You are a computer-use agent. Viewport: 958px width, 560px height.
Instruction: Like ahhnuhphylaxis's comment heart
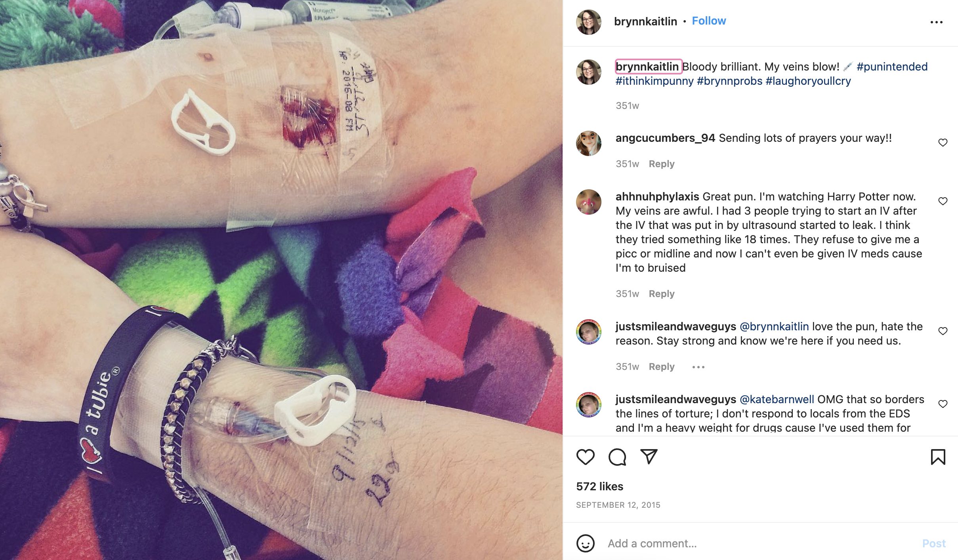coord(943,201)
